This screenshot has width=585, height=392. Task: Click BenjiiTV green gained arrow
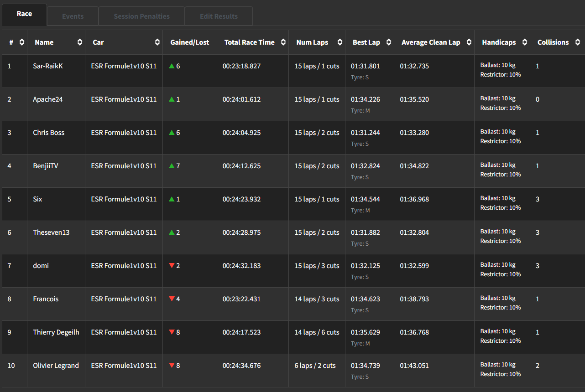(172, 166)
